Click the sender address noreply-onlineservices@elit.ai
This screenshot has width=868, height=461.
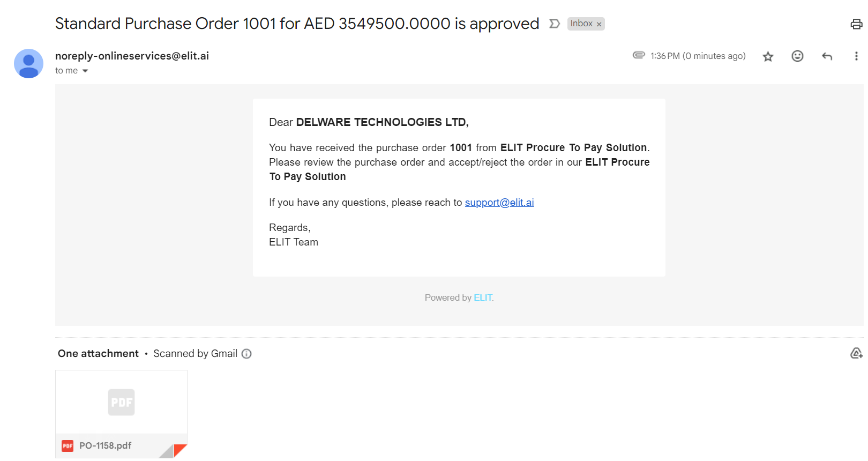[132, 56]
